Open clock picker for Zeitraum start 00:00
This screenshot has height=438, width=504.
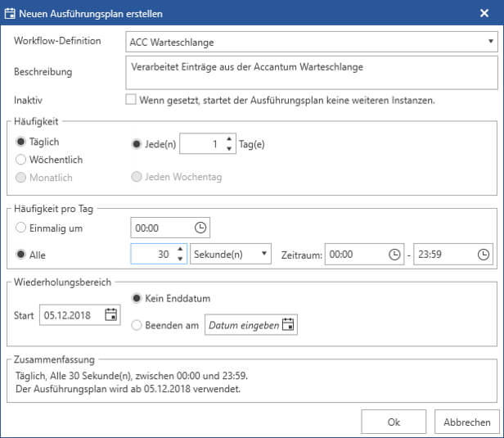coord(394,255)
